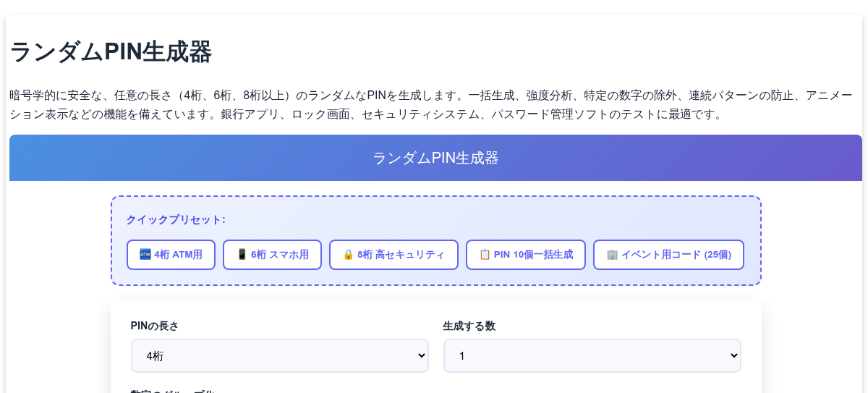This screenshot has height=393, width=868.
Task: Click the クイックプリセット: heading text
Action: point(176,219)
